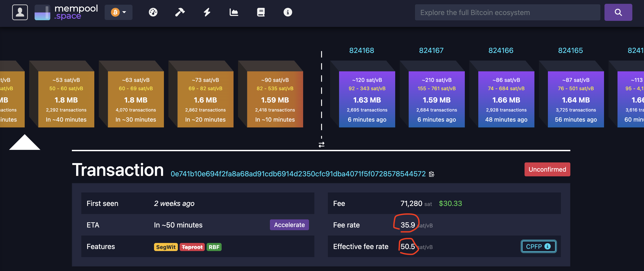644x271 pixels.
Task: Click block height link 824167
Action: point(431,50)
